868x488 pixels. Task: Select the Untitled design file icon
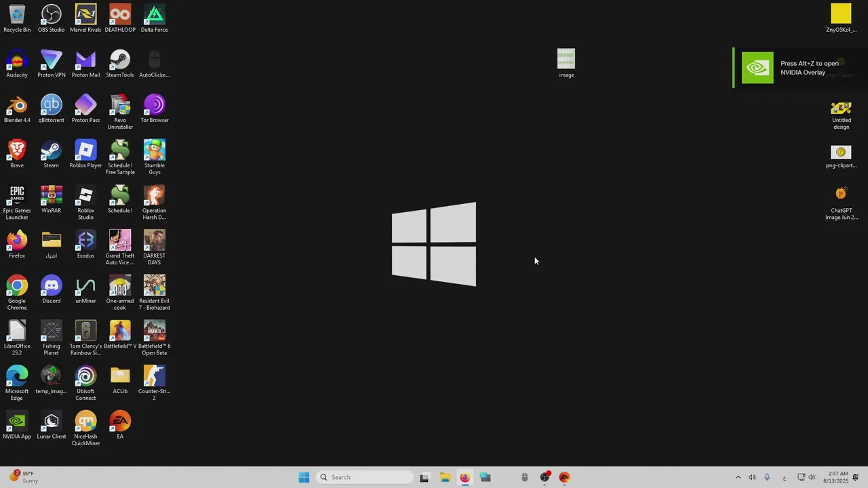pos(841,115)
